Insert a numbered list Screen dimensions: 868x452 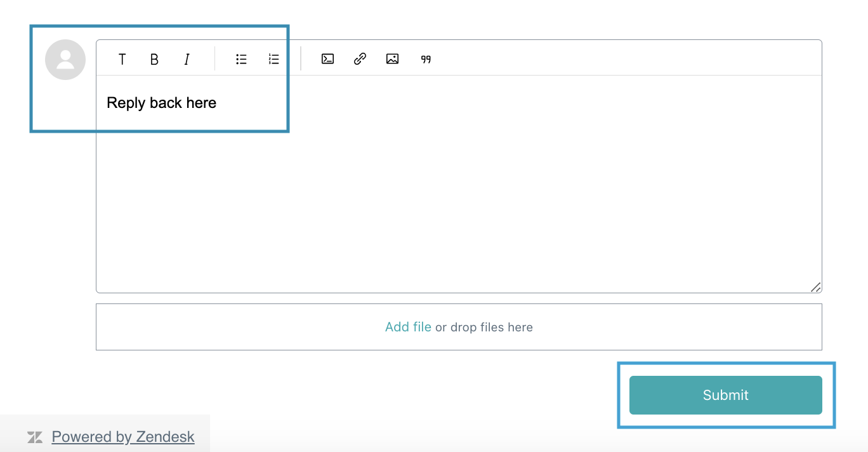click(273, 59)
